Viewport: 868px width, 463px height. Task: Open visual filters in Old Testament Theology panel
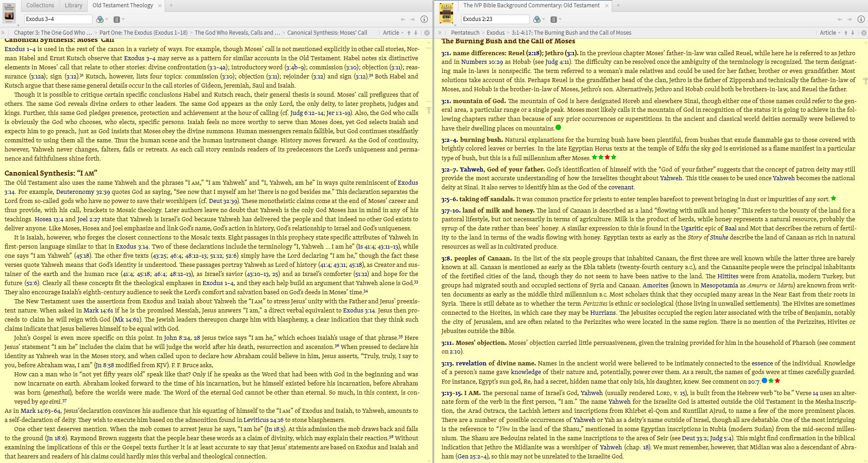(100, 19)
